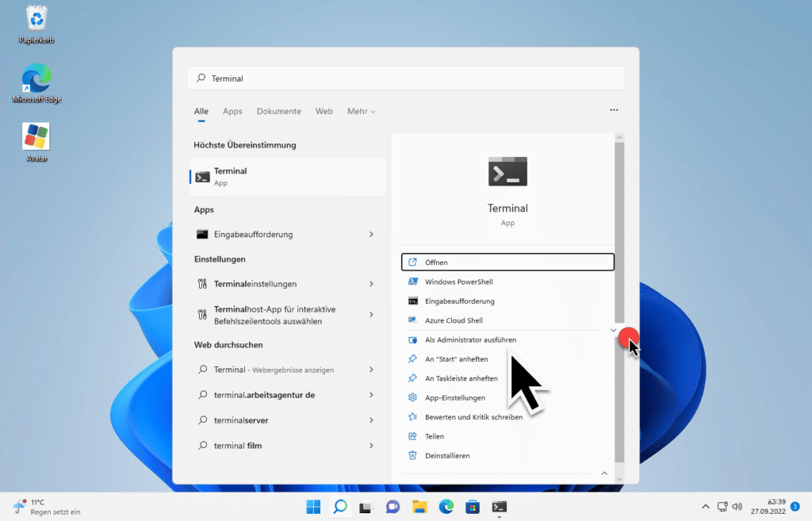
Task: Click the share icon beside Teilen
Action: 412,436
